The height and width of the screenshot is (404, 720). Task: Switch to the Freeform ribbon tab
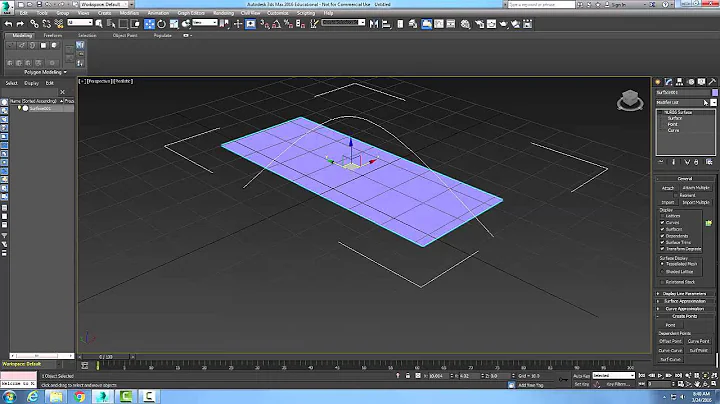(53, 35)
